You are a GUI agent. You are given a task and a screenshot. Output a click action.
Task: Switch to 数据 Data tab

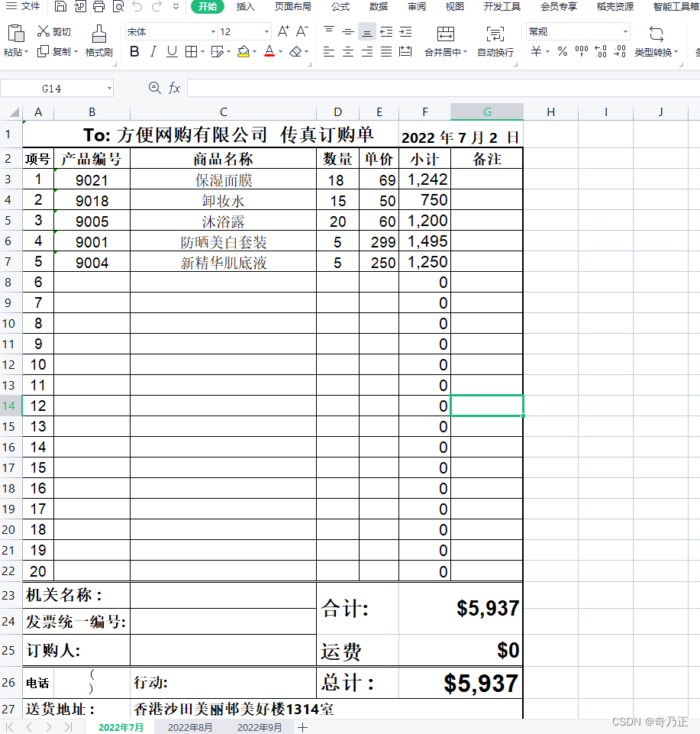[x=378, y=7]
